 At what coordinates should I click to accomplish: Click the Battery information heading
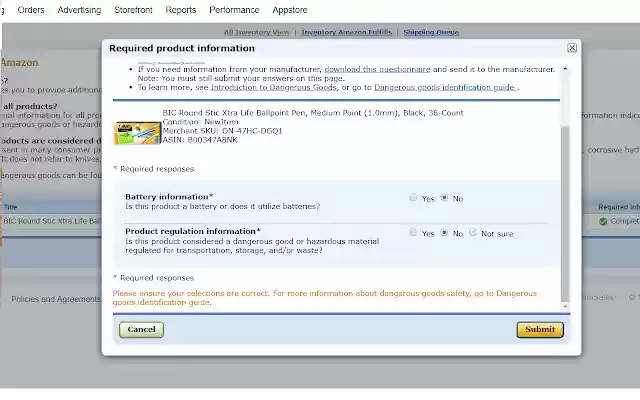[x=169, y=196]
